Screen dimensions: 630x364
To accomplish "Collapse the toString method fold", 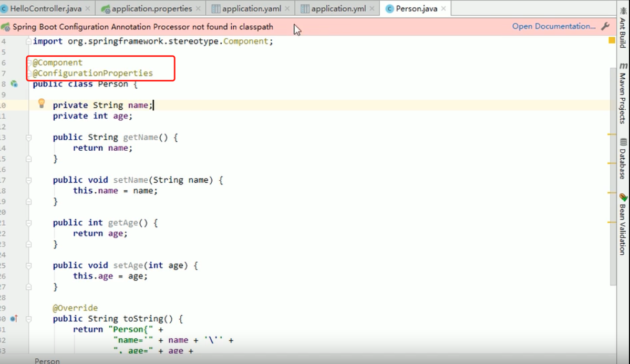I will pyautogui.click(x=28, y=319).
